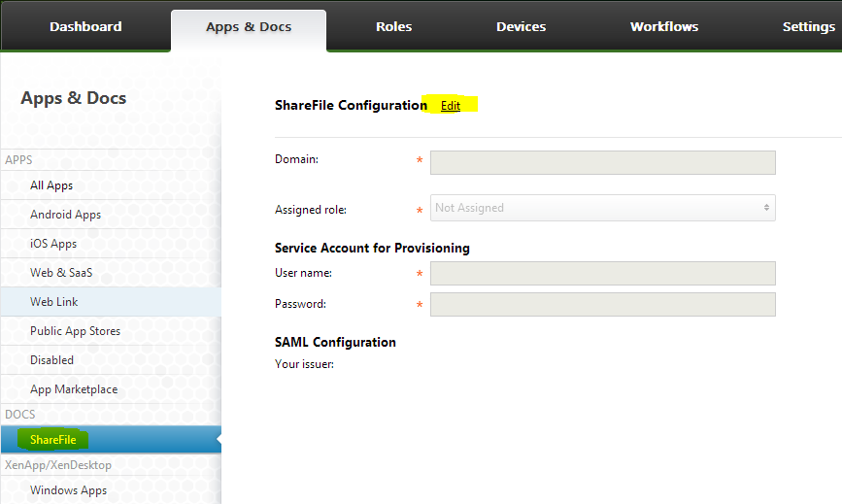Click the Edit link for ShareFile Configuration
This screenshot has height=504, width=842.
click(451, 106)
